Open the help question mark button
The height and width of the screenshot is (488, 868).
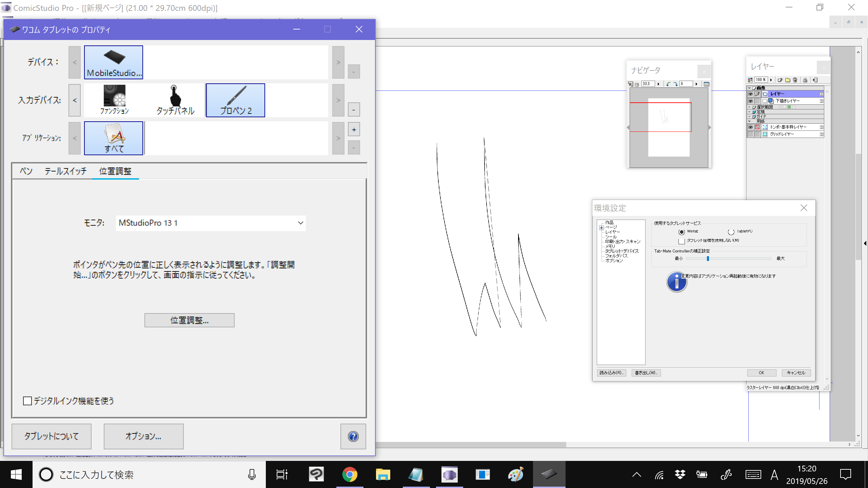353,436
